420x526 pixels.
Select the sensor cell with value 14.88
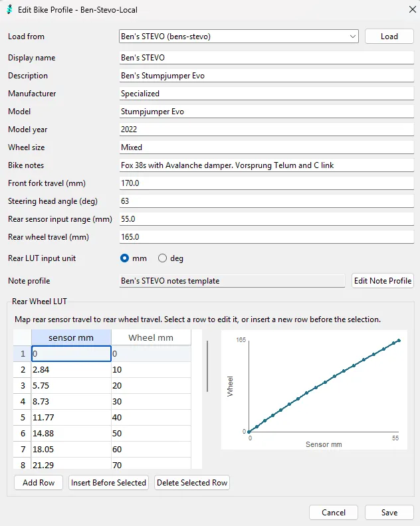[71, 434]
